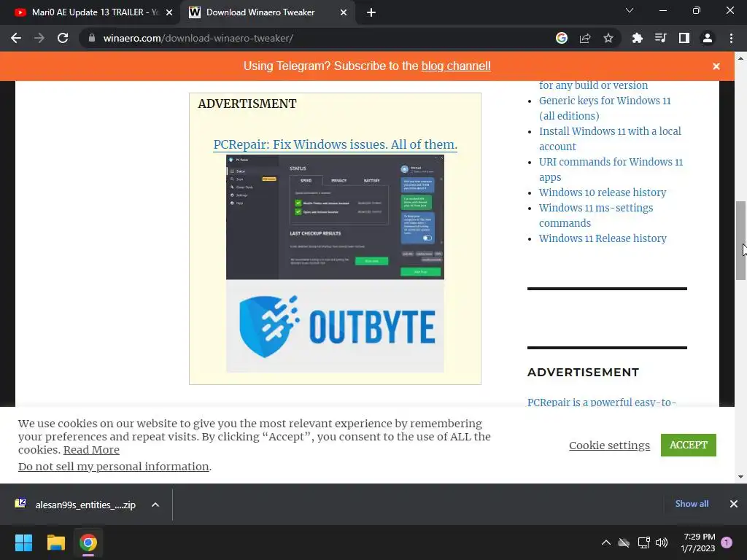Open URI commands for Windows 11 apps
This screenshot has height=560, width=747.
[611, 169]
